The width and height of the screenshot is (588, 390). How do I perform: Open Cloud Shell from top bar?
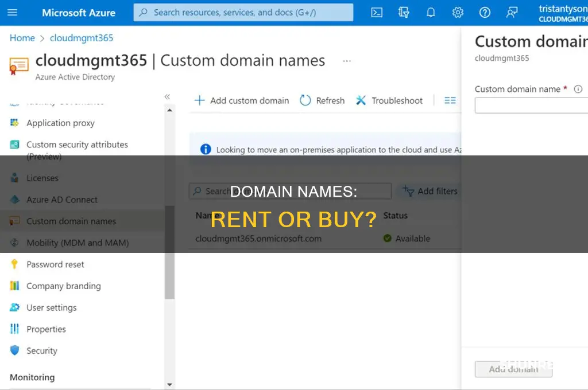377,13
